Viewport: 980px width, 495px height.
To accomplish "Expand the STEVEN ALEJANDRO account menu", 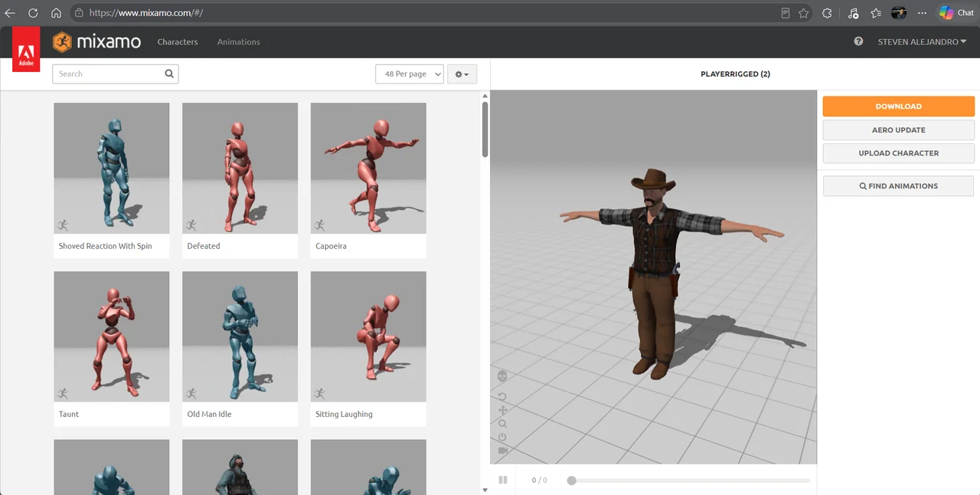I will pos(922,42).
